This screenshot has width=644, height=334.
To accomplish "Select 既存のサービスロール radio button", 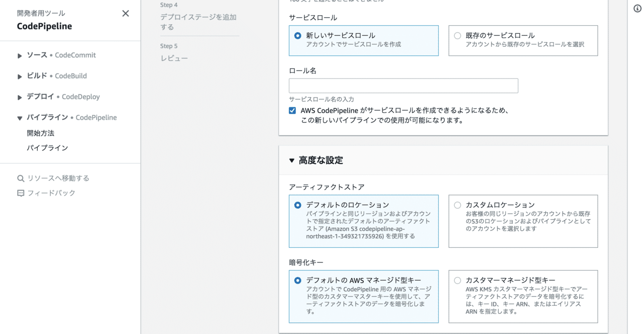I will click(457, 36).
